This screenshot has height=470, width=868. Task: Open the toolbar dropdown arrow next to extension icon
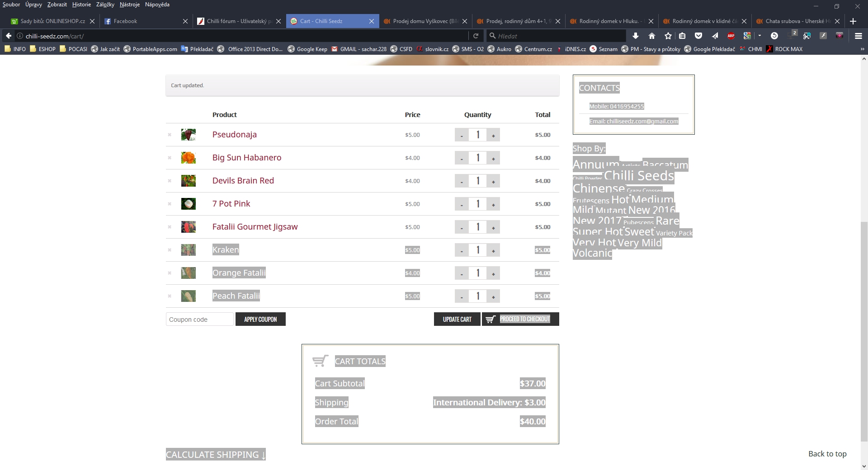tap(759, 36)
